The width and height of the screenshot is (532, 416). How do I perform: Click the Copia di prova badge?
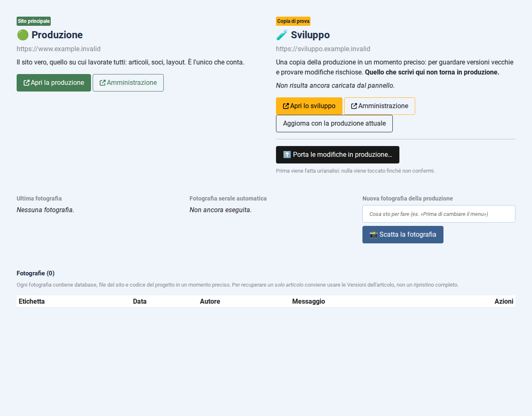click(293, 21)
